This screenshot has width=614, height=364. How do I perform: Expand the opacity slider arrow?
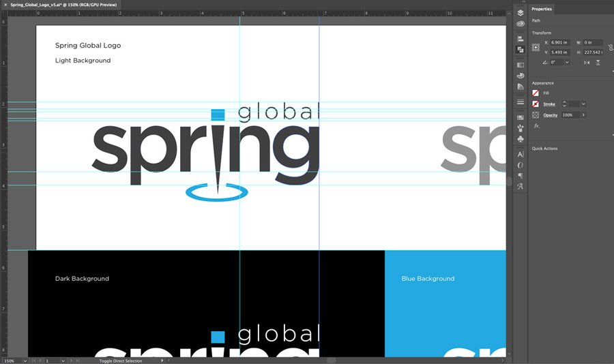pyautogui.click(x=583, y=115)
